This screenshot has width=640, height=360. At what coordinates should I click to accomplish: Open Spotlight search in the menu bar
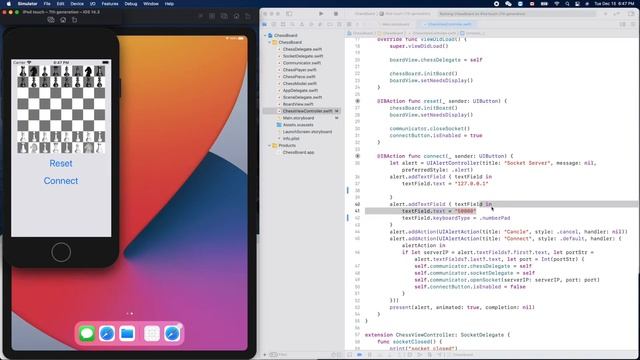(567, 4)
